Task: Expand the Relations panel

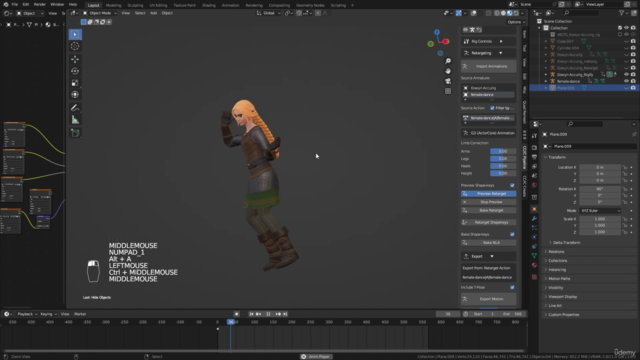Action: click(556, 252)
